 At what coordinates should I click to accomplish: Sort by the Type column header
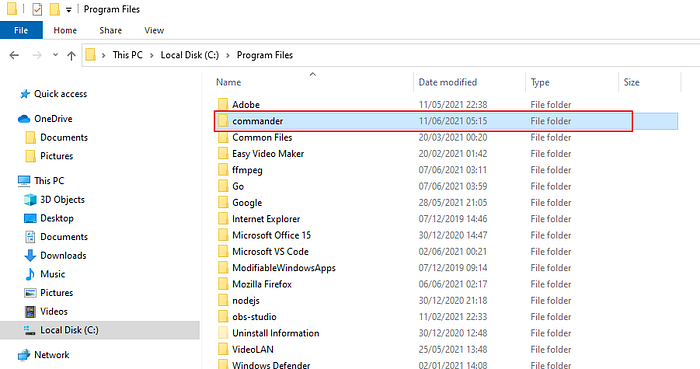tap(540, 82)
